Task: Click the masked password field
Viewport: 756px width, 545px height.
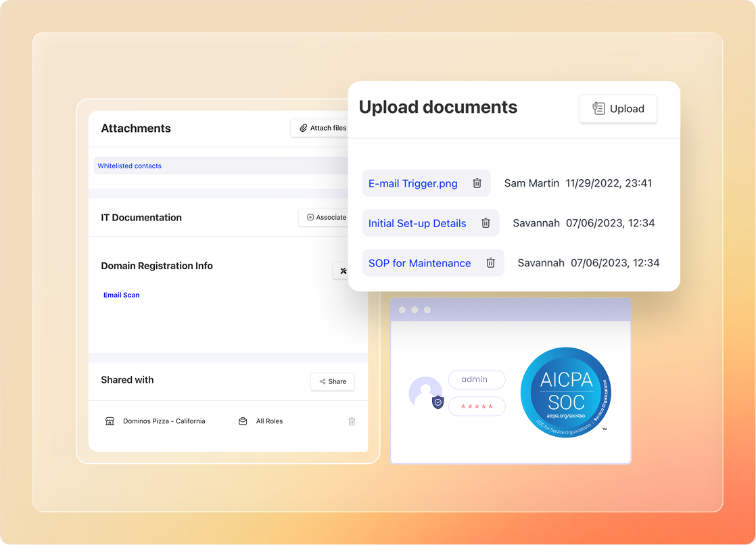Action: 476,406
